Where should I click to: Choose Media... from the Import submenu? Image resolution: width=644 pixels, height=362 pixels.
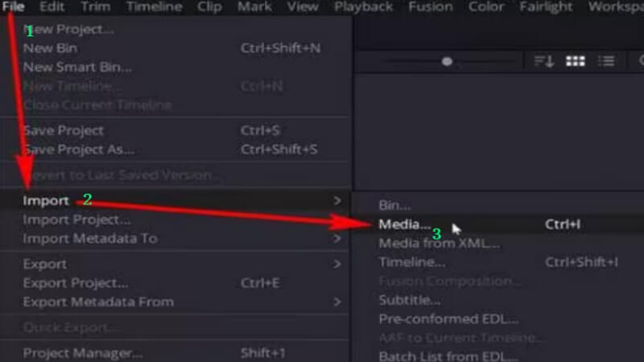[405, 224]
